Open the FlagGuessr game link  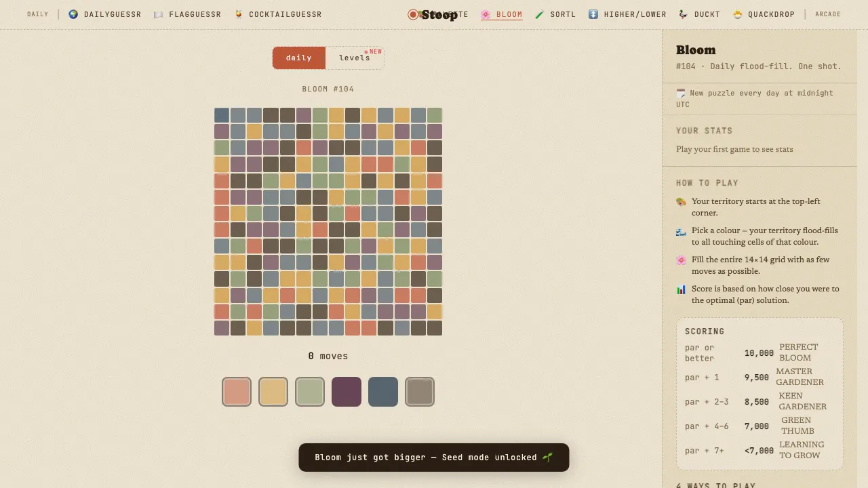pos(187,14)
